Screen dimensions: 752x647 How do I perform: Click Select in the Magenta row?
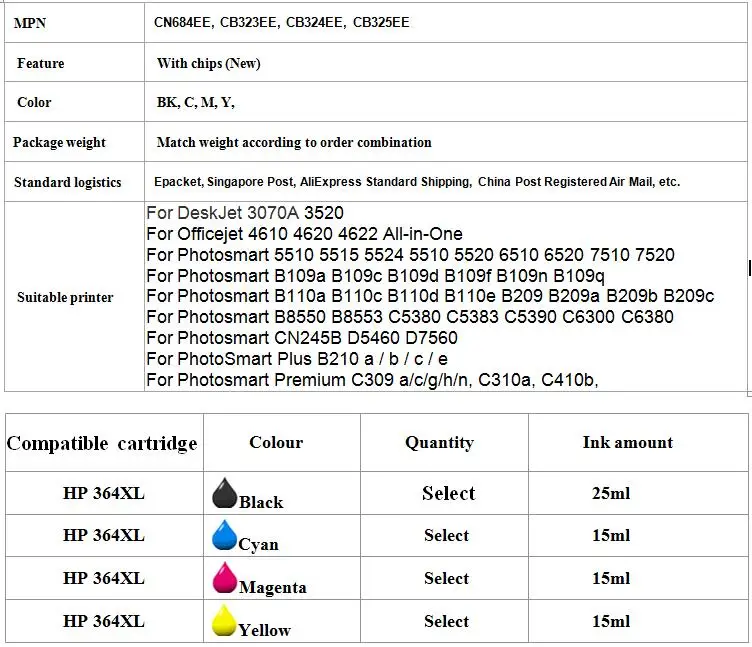[x=446, y=578]
